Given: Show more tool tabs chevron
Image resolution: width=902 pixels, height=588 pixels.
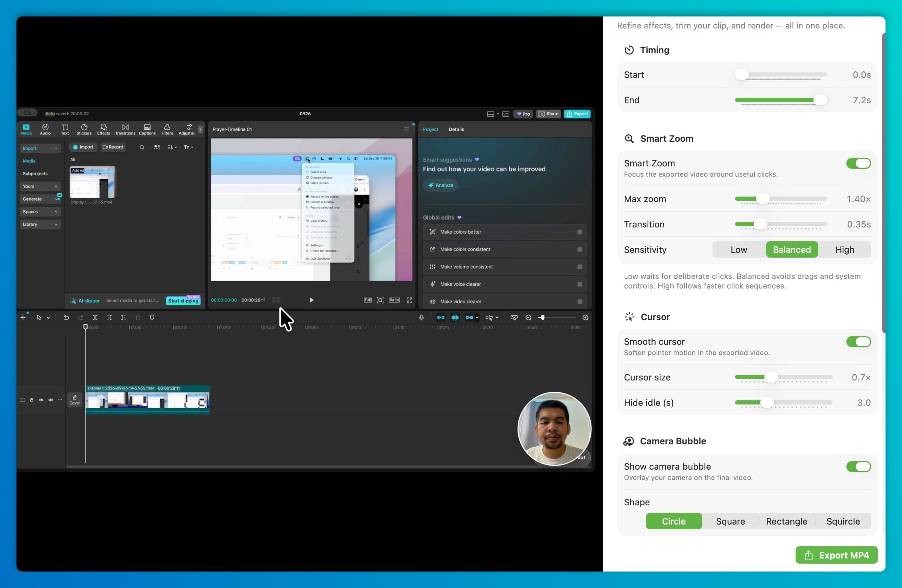Looking at the screenshot, I should point(200,130).
